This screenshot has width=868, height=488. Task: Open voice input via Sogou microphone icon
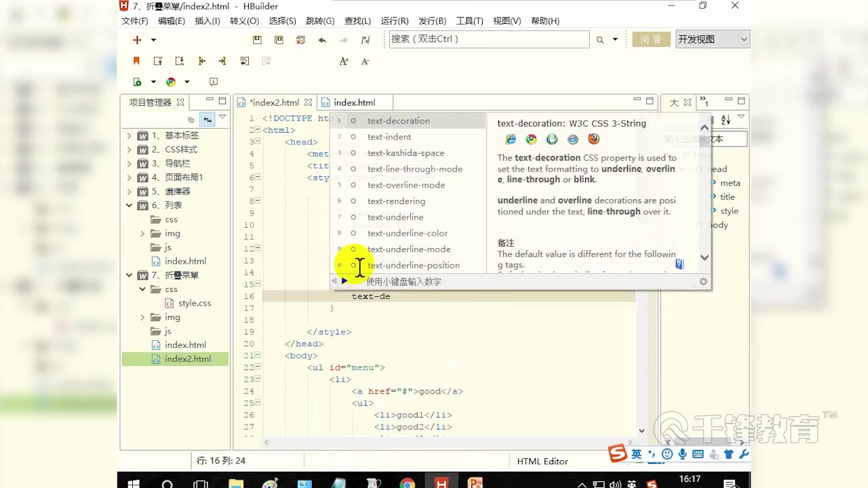click(x=682, y=454)
